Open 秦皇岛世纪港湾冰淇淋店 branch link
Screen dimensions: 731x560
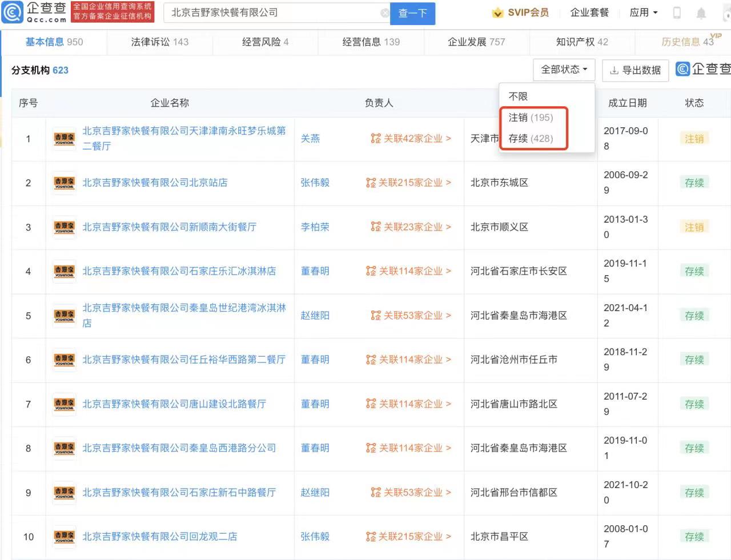coord(184,315)
